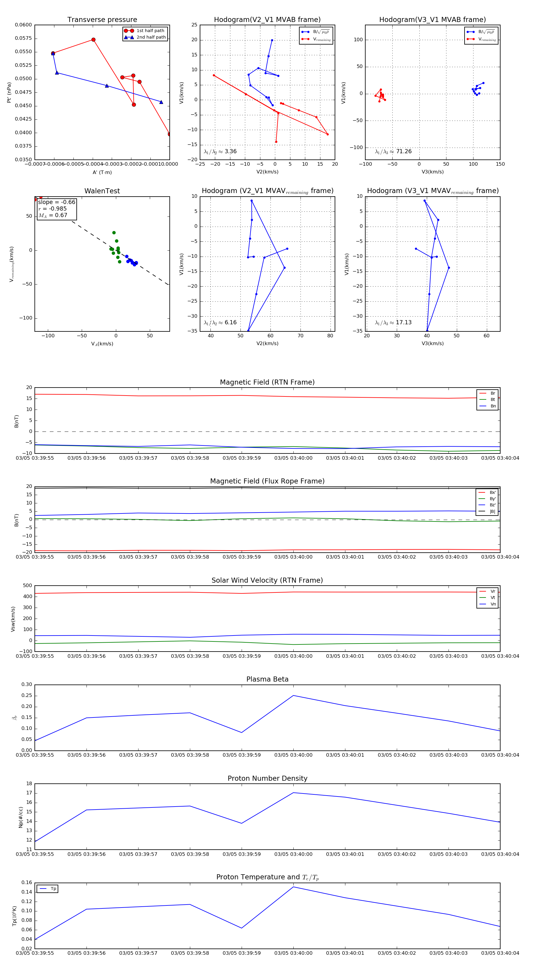Viewport: 535px width, 980px height.
Task: Click the "Solar Wind Velocity (RTN Frame)" title
Action: (x=267, y=580)
